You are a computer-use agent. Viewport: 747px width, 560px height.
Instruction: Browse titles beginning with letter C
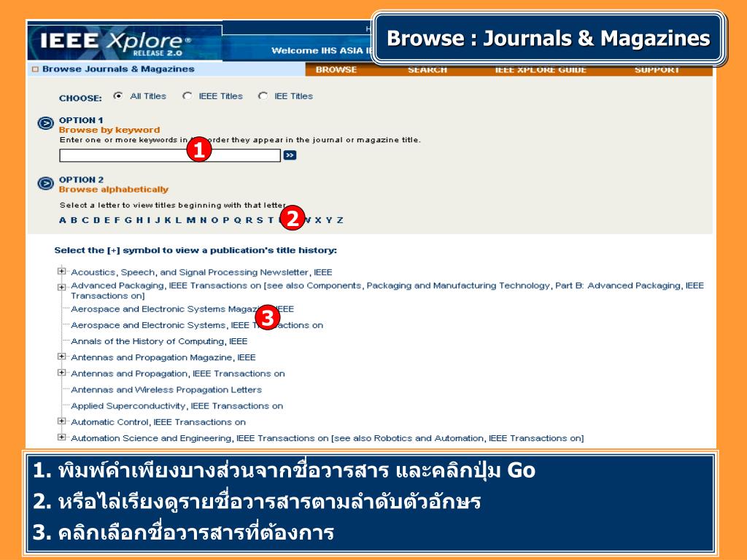(85, 220)
